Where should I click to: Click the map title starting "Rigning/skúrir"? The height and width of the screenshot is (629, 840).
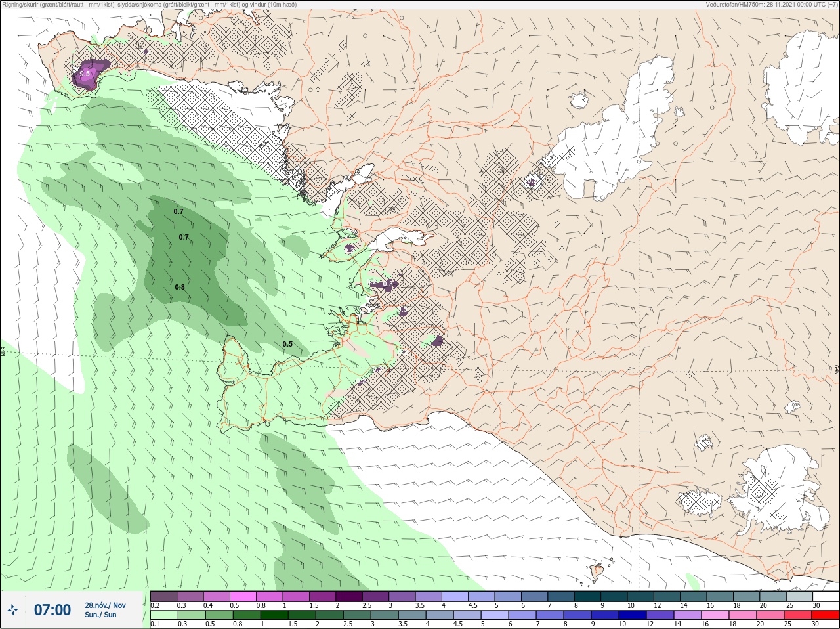click(x=149, y=4)
